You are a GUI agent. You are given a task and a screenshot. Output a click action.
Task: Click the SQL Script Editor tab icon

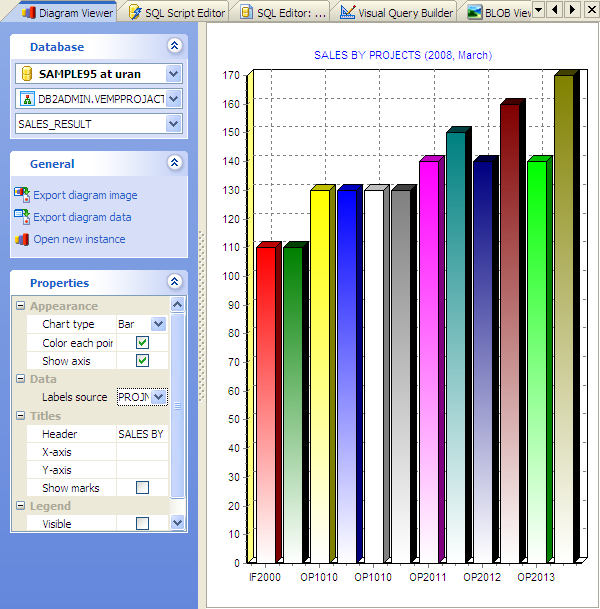pyautogui.click(x=133, y=13)
